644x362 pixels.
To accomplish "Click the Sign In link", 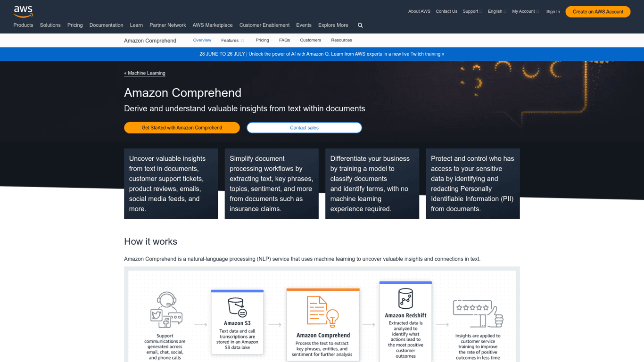I will 553,12.
